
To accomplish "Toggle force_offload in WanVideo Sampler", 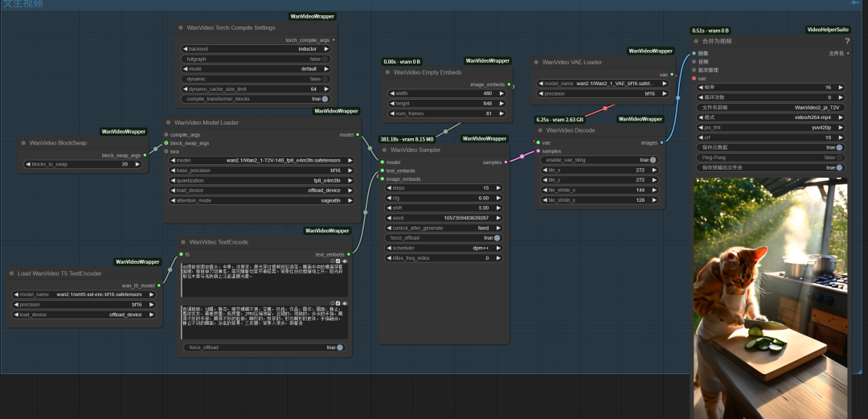I will 497,238.
